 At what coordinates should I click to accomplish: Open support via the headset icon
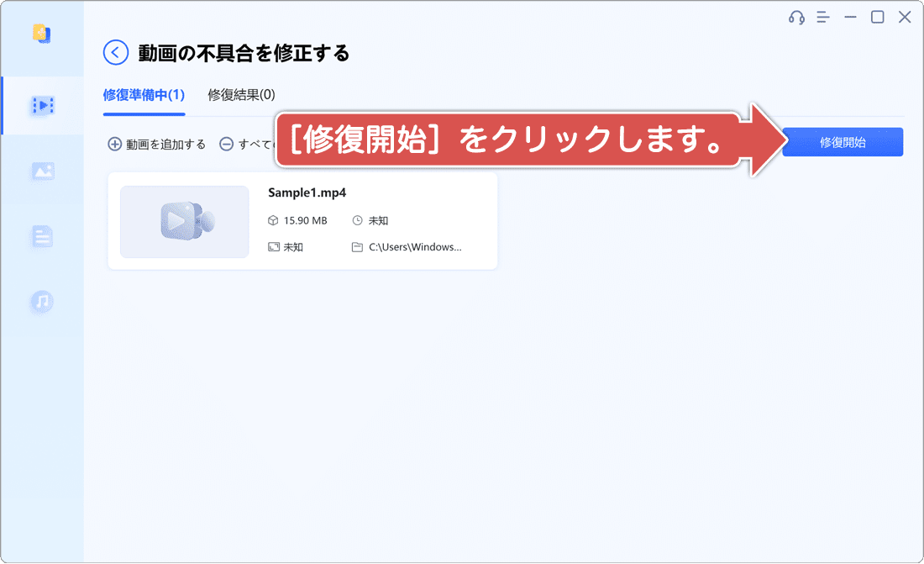point(796,17)
